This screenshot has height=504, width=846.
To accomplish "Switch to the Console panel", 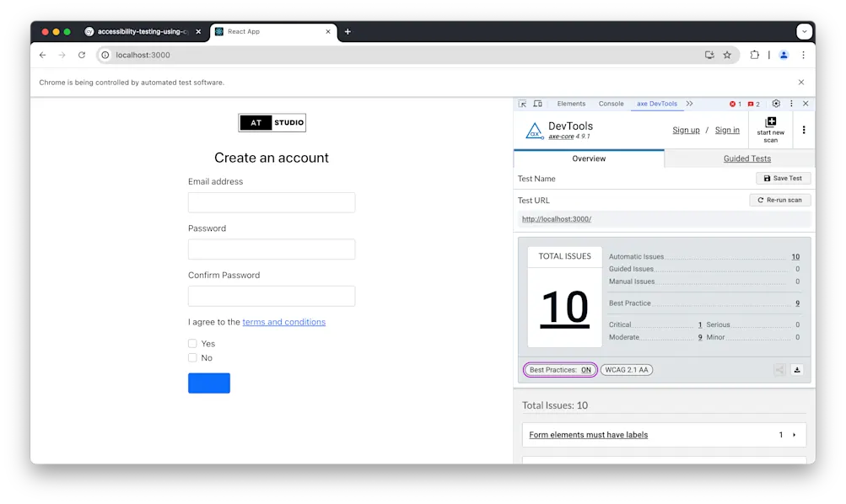I will 611,104.
